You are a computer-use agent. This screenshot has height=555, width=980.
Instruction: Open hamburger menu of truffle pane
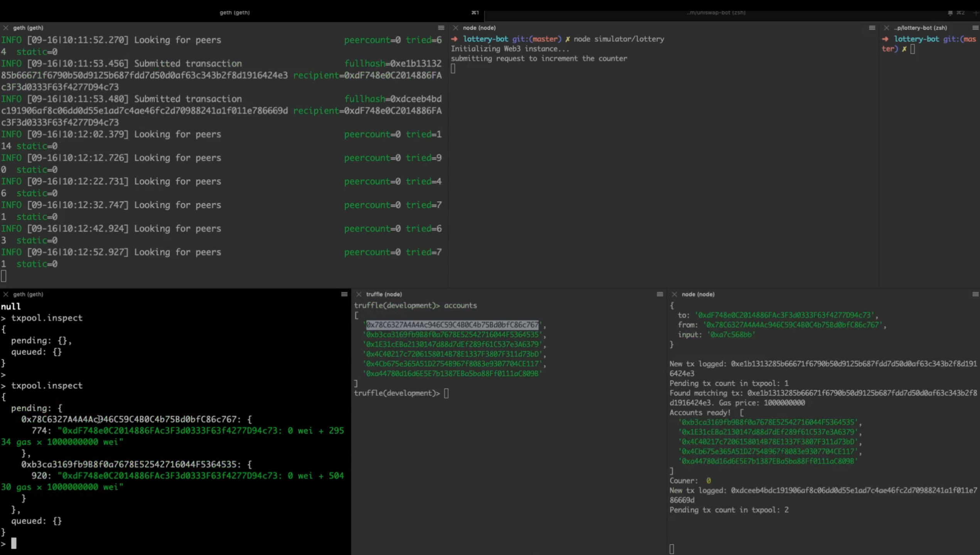tap(660, 294)
